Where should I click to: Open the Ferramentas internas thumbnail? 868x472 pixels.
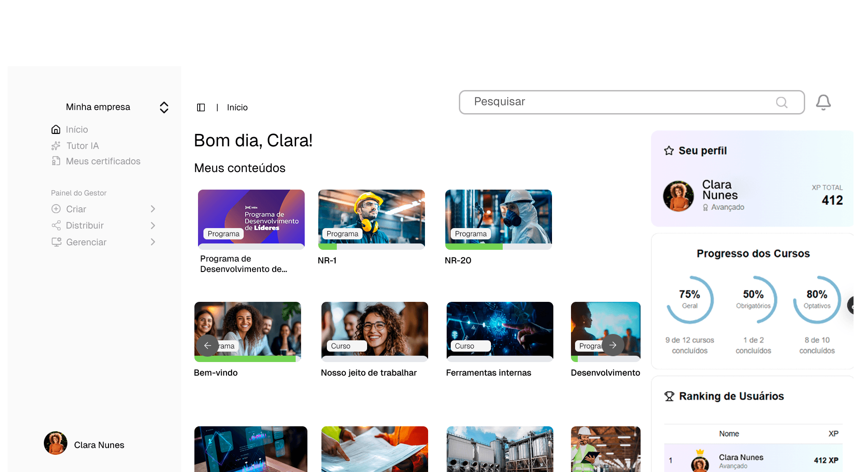tap(500, 329)
